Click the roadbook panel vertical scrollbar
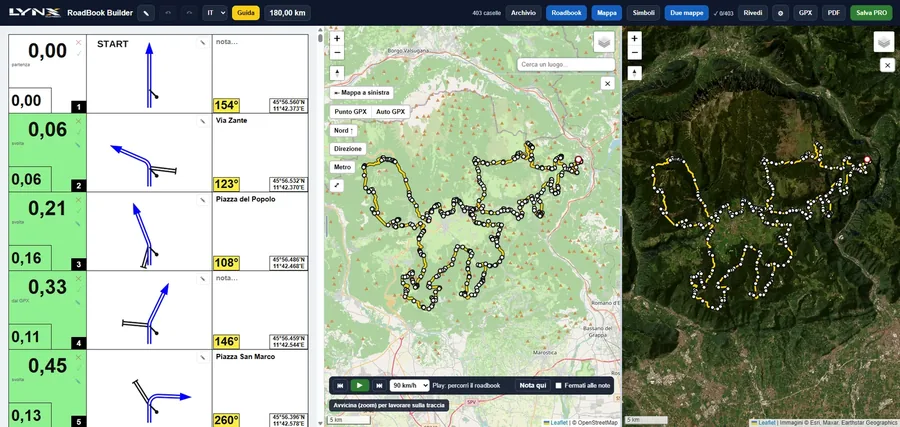The image size is (900, 427). click(x=320, y=38)
